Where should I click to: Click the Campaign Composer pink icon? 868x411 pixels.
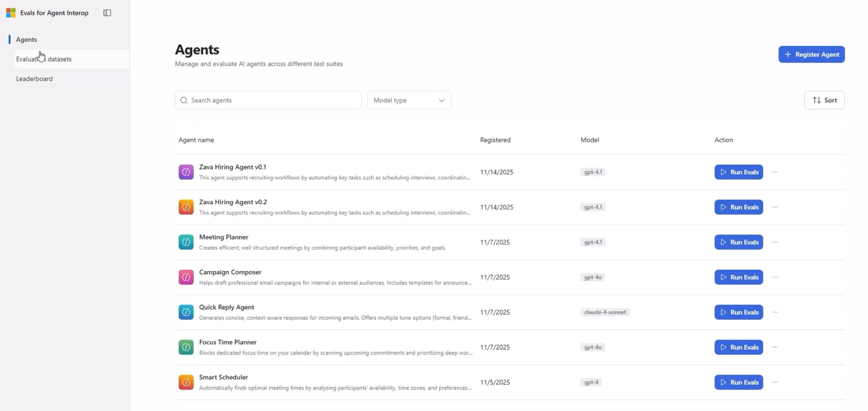[x=186, y=277]
